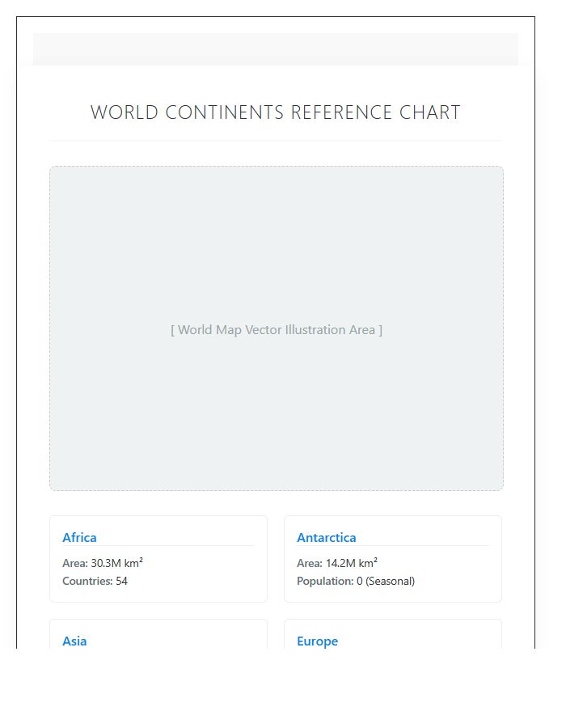Open the Asia card heading
Viewport: 566px width, 728px height.
74,641
